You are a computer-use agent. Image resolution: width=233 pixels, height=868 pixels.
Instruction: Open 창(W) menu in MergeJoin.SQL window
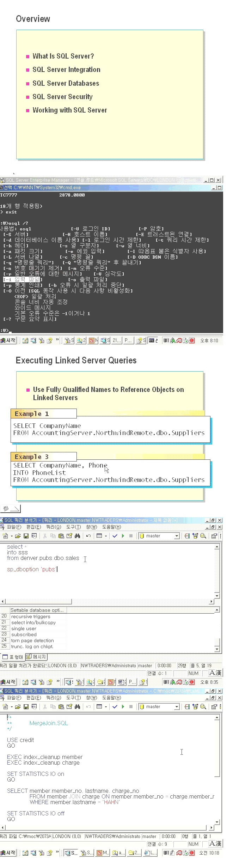pyautogui.click(x=92, y=698)
